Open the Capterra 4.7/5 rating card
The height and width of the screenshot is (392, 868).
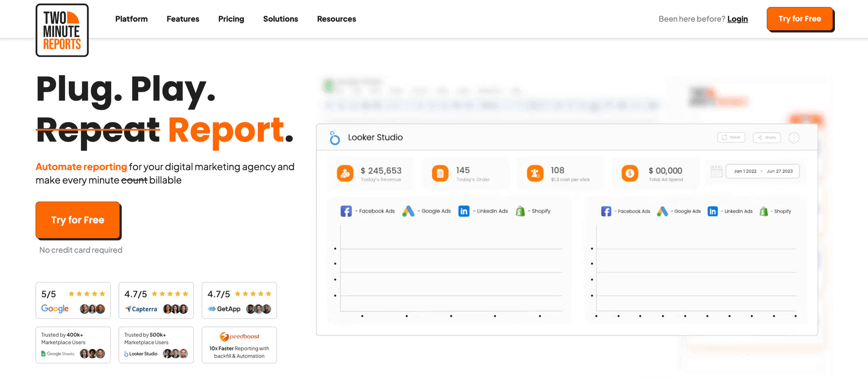tap(156, 301)
